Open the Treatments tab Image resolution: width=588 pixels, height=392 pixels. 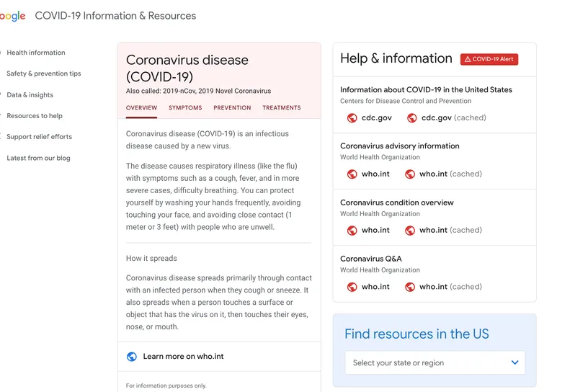click(282, 107)
